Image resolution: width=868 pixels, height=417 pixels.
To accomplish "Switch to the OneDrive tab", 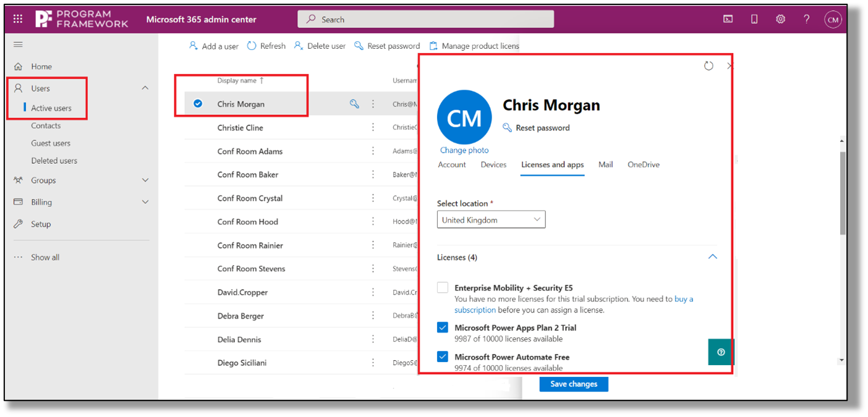I will pos(644,165).
